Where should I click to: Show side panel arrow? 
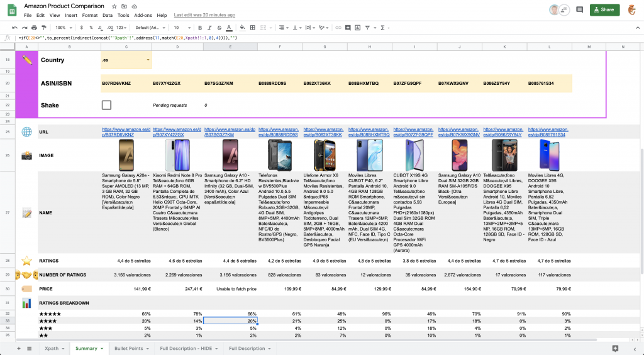pyautogui.click(x=635, y=349)
